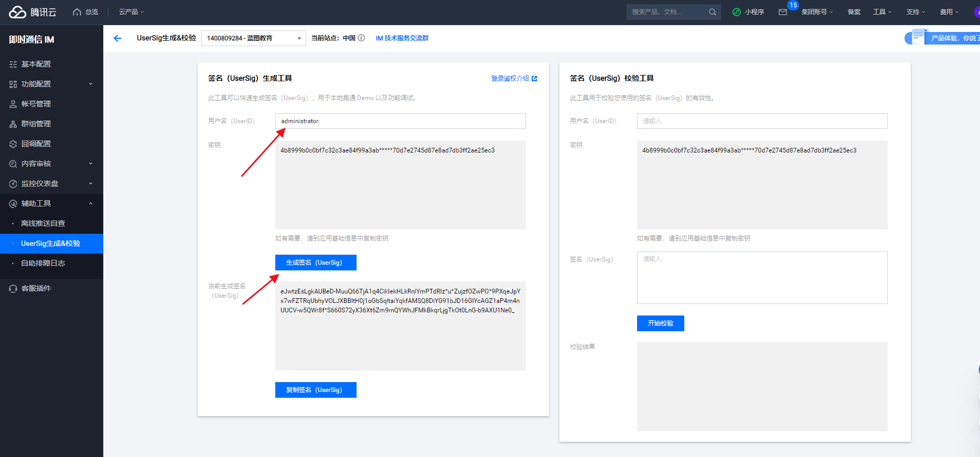The width and height of the screenshot is (980, 457).
Task: Open the 工具 dropdown menu
Action: click(882, 12)
